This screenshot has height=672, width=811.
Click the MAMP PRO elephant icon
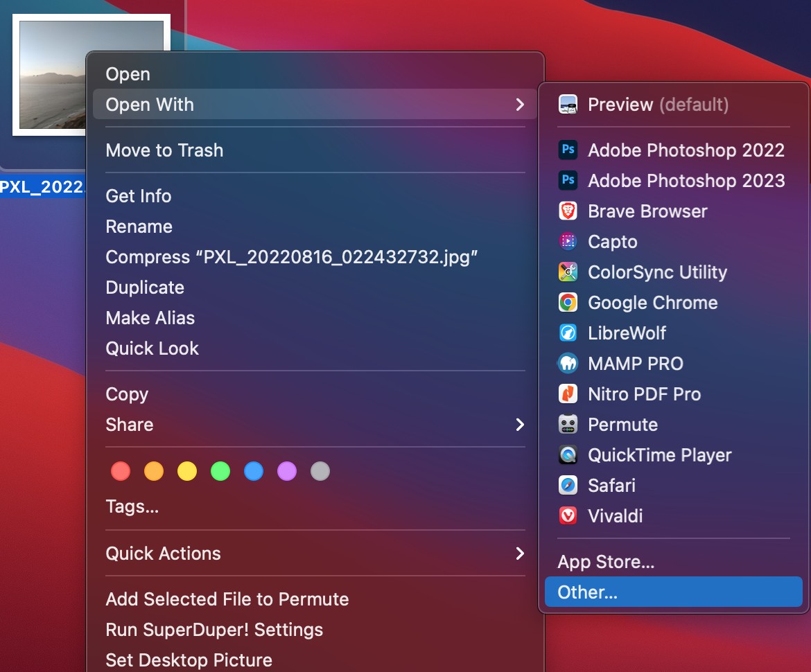[x=568, y=364]
